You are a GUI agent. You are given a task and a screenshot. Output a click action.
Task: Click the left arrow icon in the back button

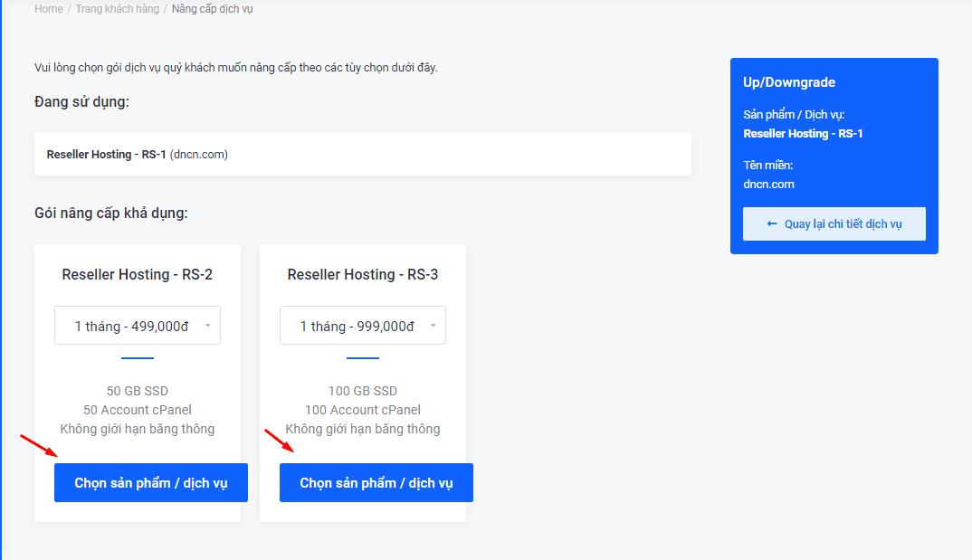point(772,223)
